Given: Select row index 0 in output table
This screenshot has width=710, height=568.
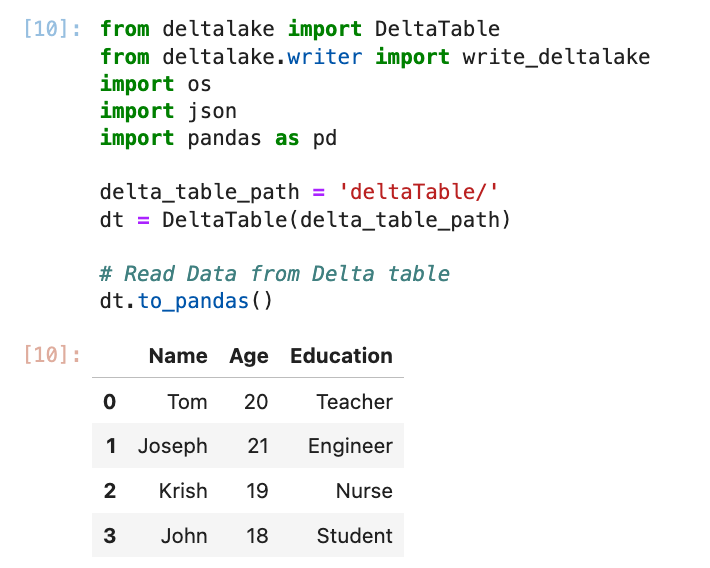Looking at the screenshot, I should tap(110, 402).
